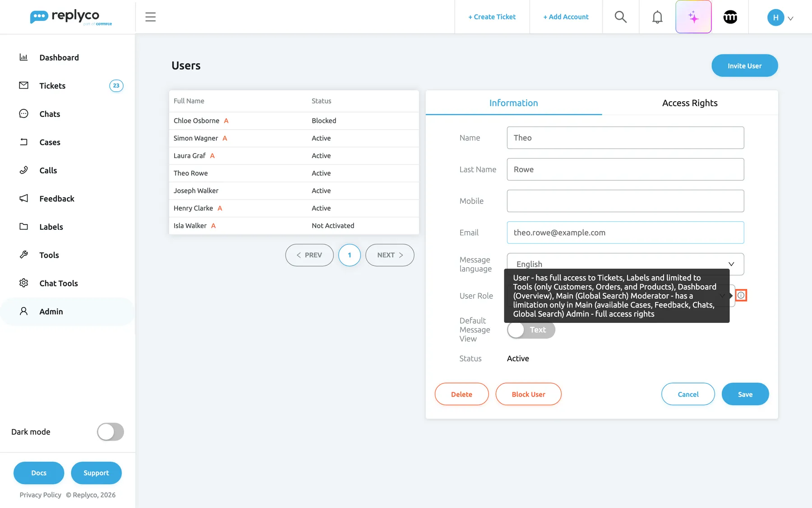Click the H user avatar
Image resolution: width=812 pixels, height=508 pixels.
click(775, 18)
